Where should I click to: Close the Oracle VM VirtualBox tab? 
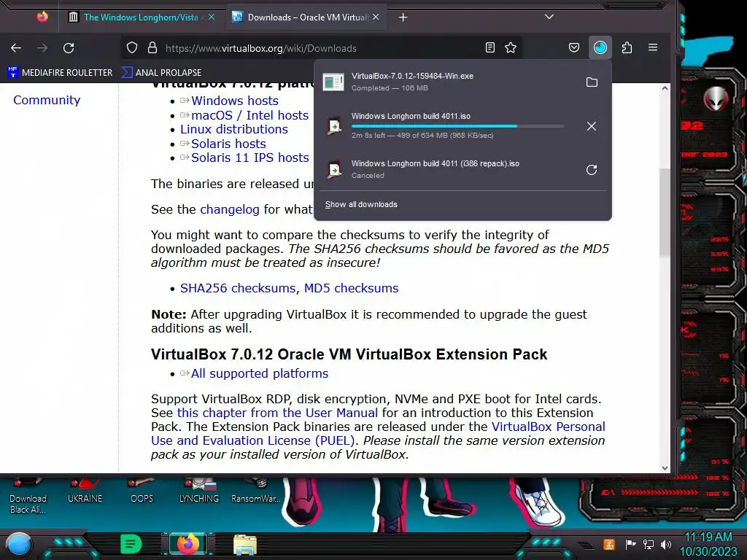[x=376, y=17]
